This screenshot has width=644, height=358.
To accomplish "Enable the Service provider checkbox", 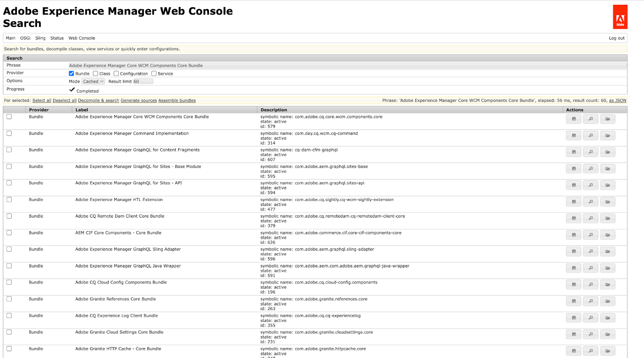I will tap(154, 73).
